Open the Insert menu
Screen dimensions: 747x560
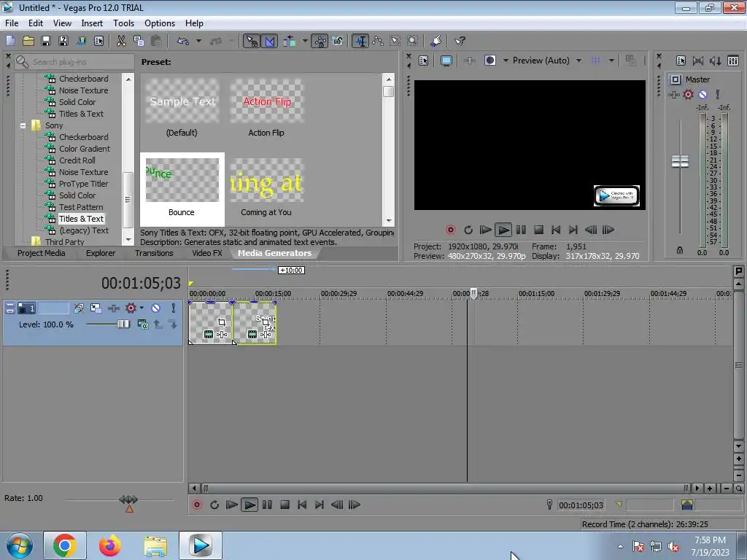[x=92, y=23]
